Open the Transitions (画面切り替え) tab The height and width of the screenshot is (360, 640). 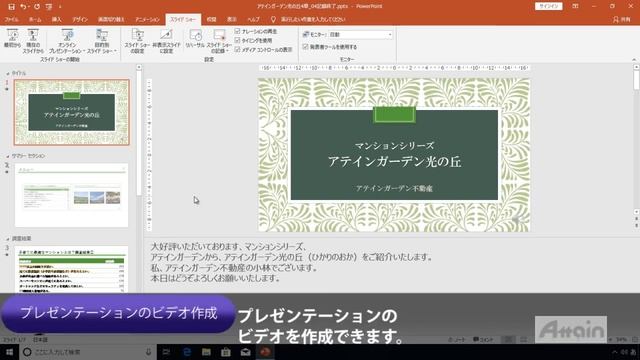(111, 19)
